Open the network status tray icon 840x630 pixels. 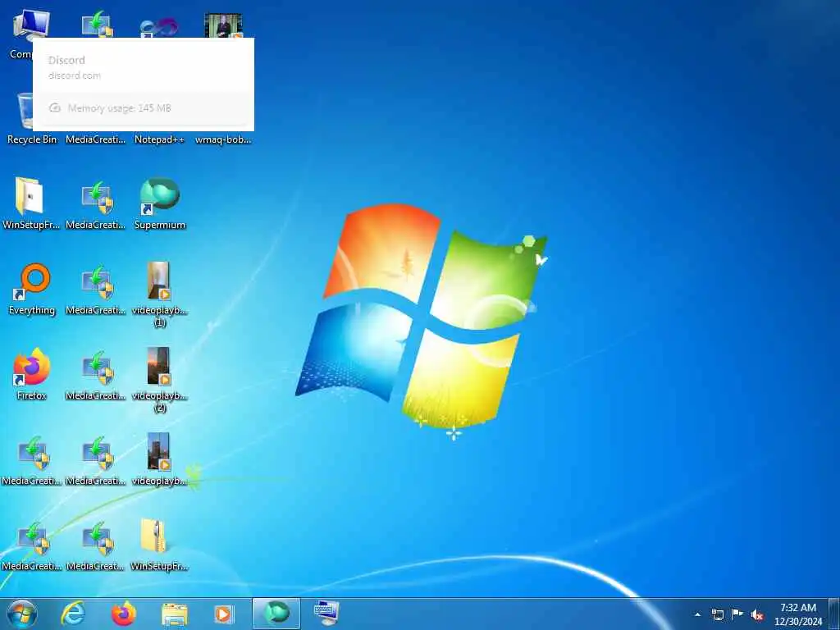tap(717, 614)
